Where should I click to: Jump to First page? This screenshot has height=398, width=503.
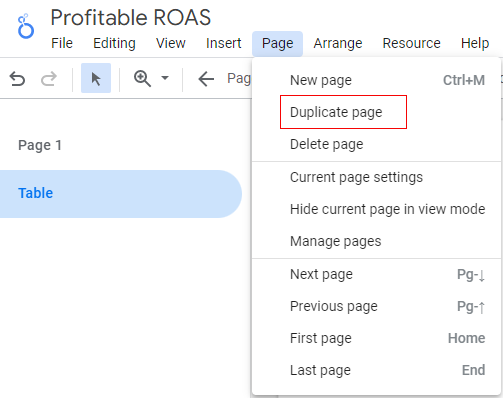[377, 338]
